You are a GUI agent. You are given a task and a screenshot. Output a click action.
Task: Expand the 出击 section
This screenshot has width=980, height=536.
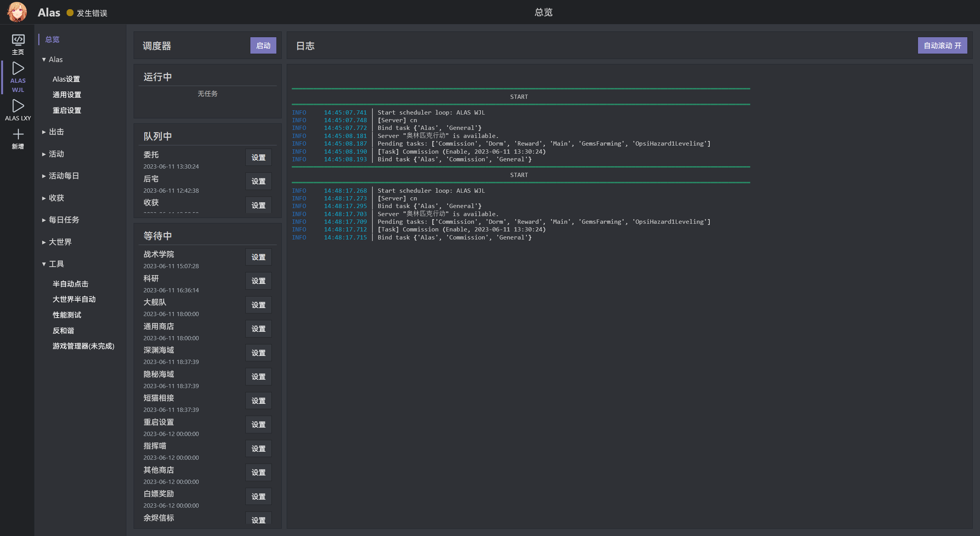point(56,131)
